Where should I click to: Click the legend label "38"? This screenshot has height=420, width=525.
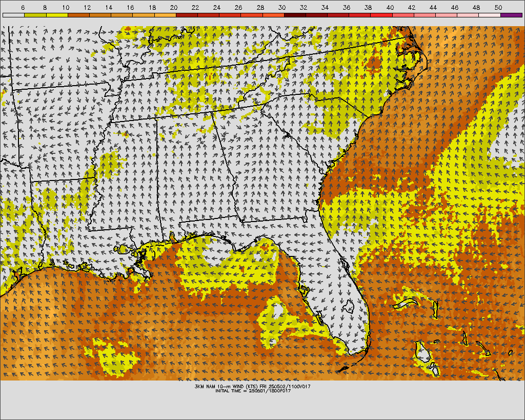(368, 7)
